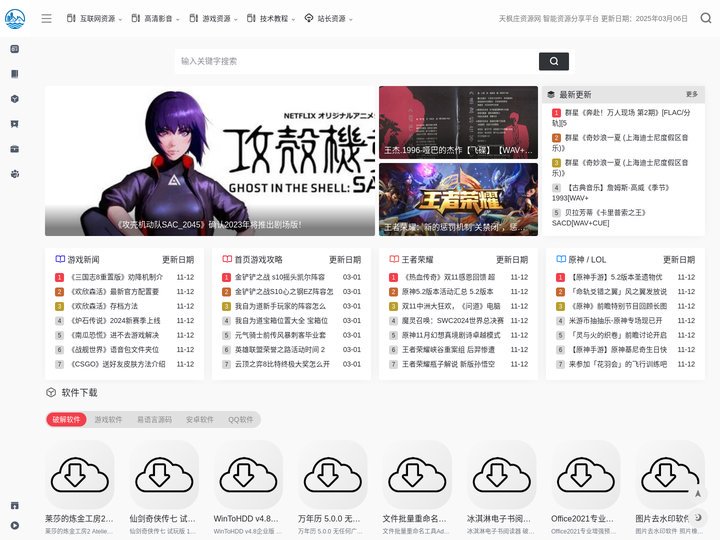Click the gear-shaped sidebar icon

tap(15, 174)
